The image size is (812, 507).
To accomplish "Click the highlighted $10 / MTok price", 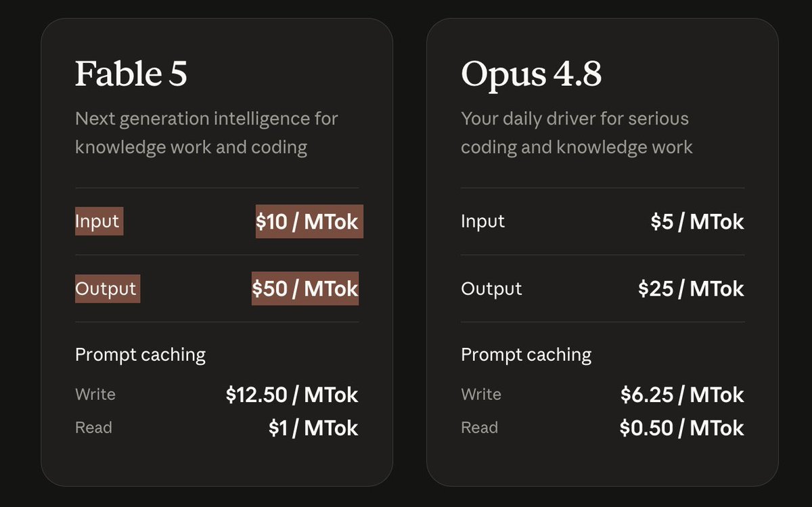I will coord(309,221).
